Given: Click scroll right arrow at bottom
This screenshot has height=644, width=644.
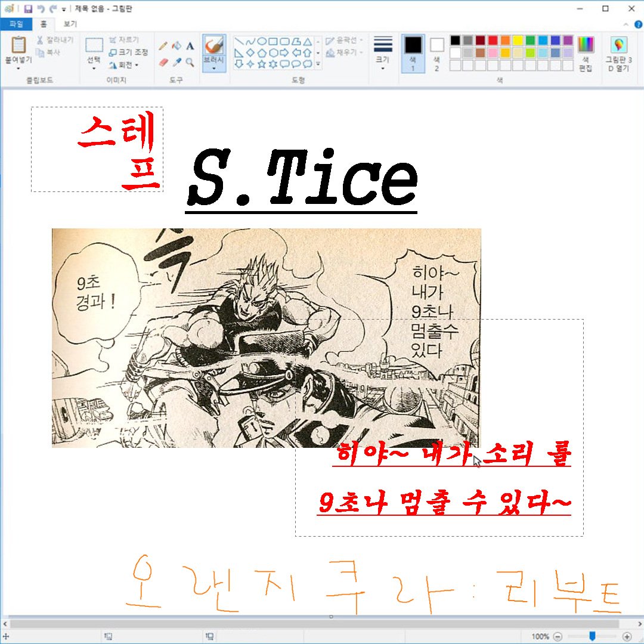Looking at the screenshot, I should pyautogui.click(x=639, y=624).
